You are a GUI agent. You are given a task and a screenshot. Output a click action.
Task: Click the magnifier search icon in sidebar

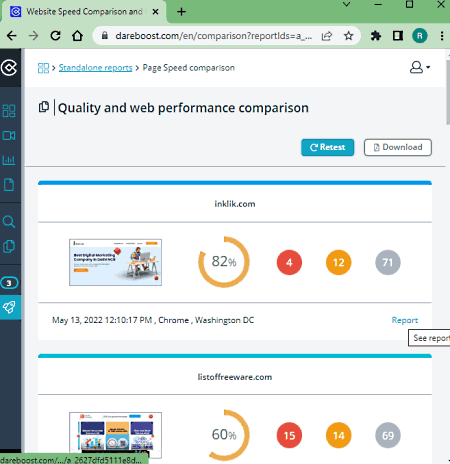click(x=9, y=222)
